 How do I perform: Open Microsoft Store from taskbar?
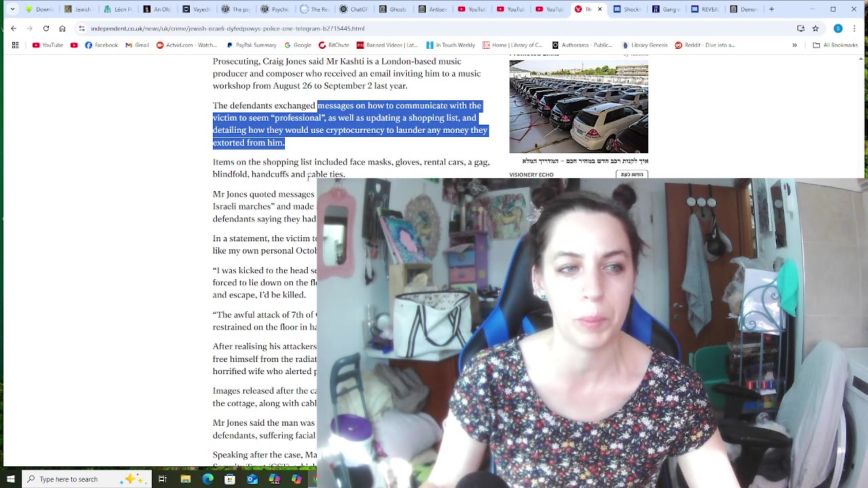(x=230, y=479)
